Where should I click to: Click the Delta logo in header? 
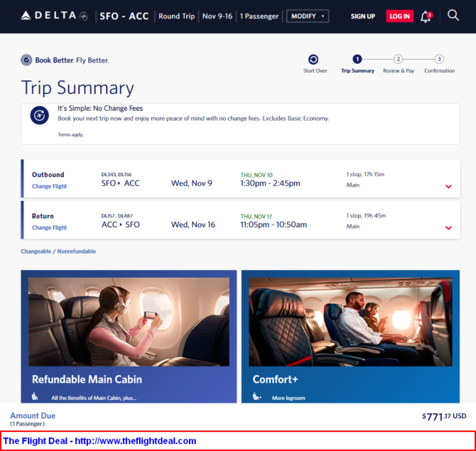pos(54,16)
